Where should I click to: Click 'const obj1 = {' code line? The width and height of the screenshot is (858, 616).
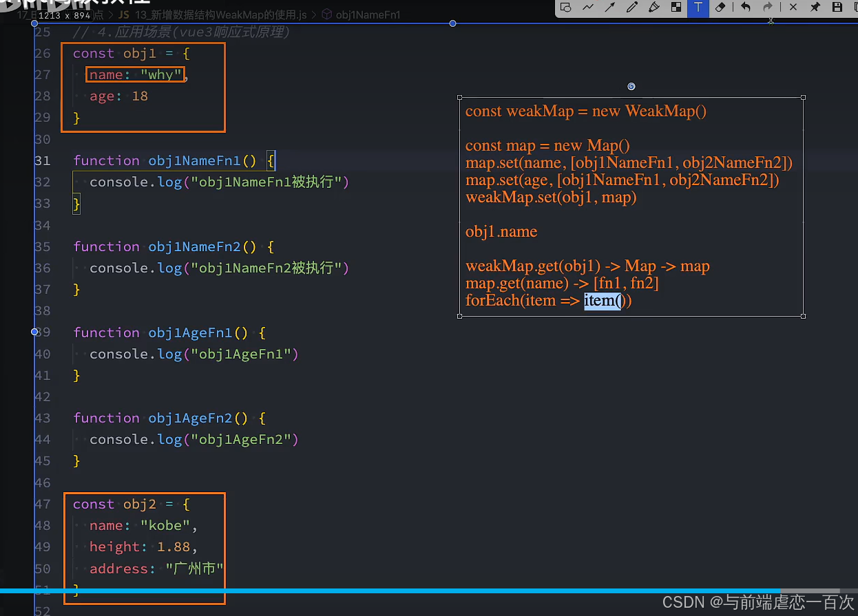[131, 54]
